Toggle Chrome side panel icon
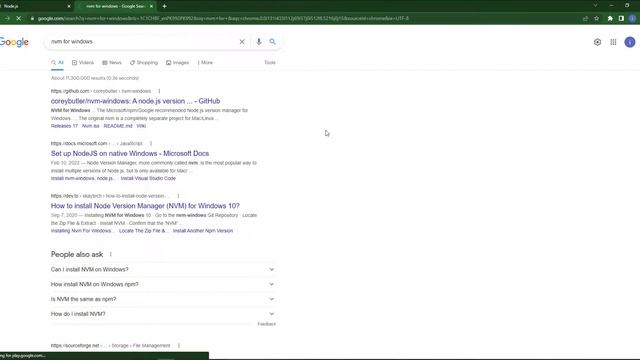Viewport: 640px width, 360px height. (x=621, y=18)
